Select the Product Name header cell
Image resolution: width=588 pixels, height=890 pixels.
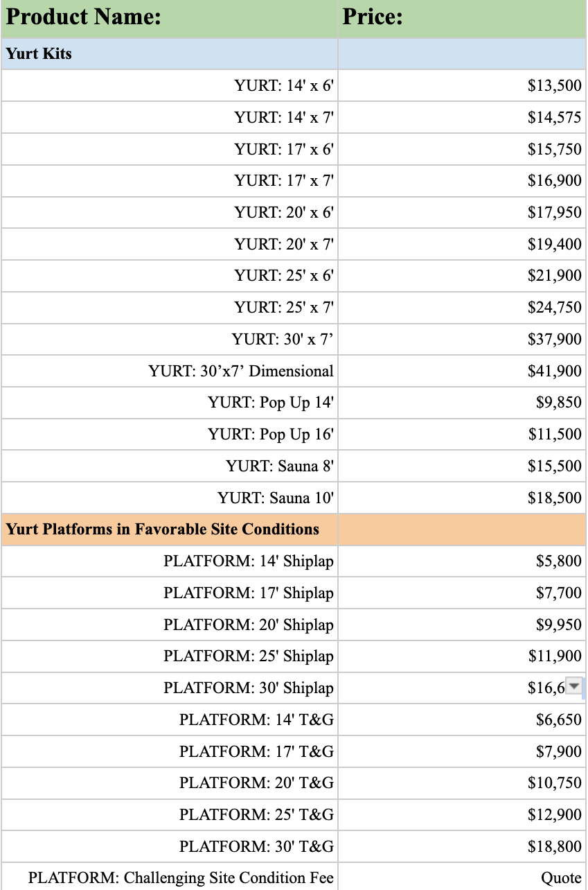[x=170, y=19]
